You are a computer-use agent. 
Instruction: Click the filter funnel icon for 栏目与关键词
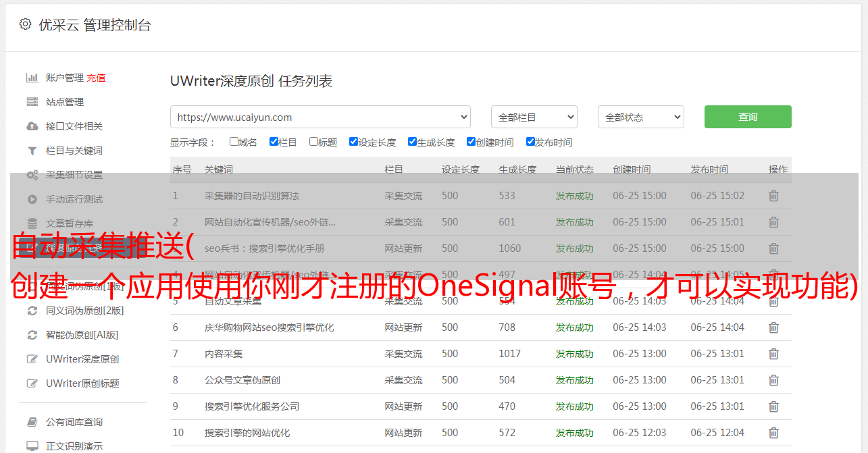(x=32, y=151)
